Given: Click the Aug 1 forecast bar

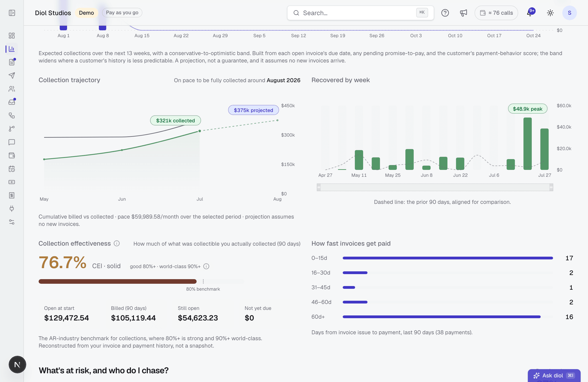Looking at the screenshot, I should [63, 28].
